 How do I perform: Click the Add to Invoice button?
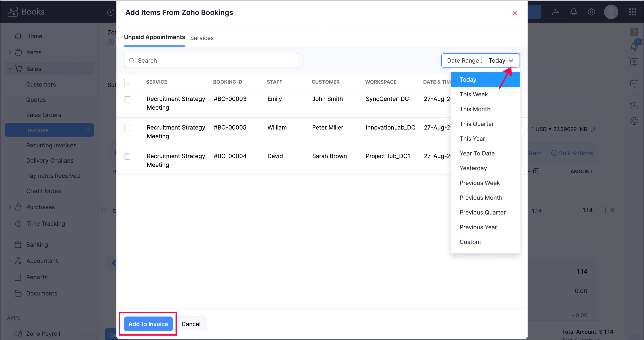(148, 324)
